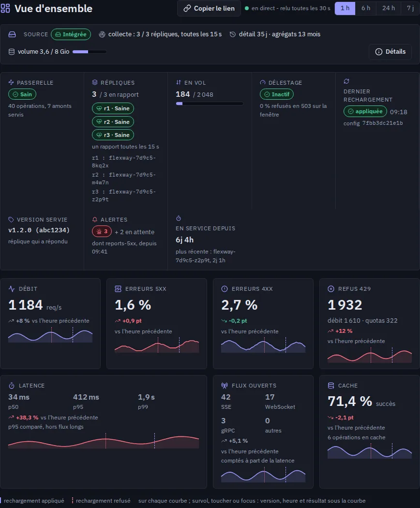Click the v1.2.0 (abc1234) version text
Screen dimensions: 420x508
pos(39,230)
